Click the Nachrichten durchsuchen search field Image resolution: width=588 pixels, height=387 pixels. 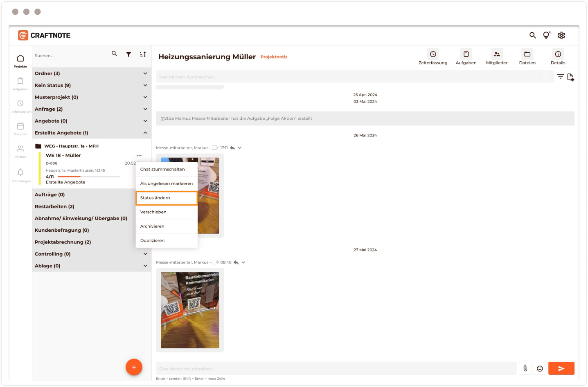coord(348,77)
